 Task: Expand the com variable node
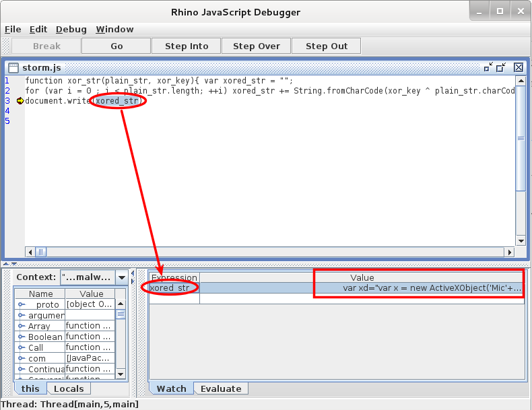click(22, 359)
